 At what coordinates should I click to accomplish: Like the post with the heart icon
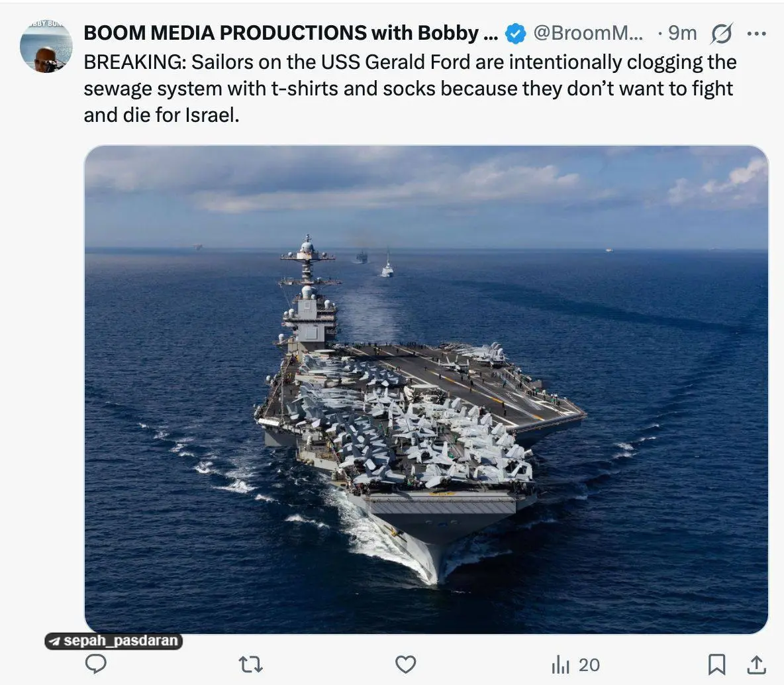(405, 664)
